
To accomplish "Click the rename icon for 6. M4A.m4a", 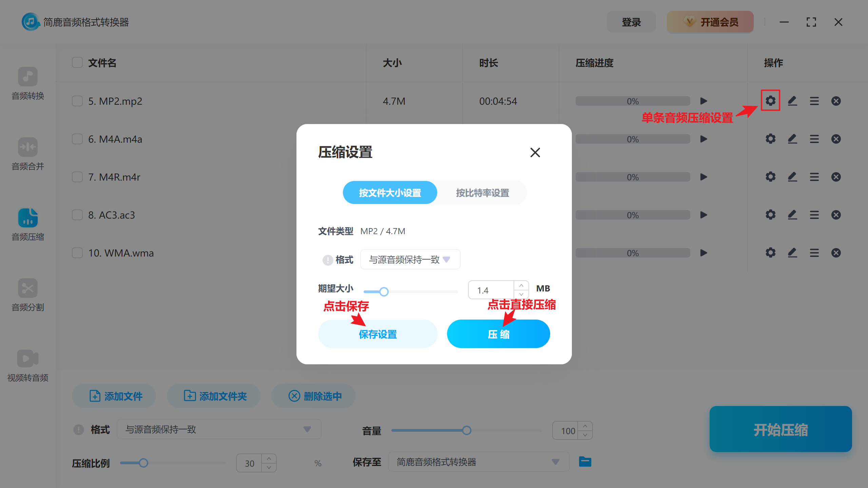I will [792, 139].
